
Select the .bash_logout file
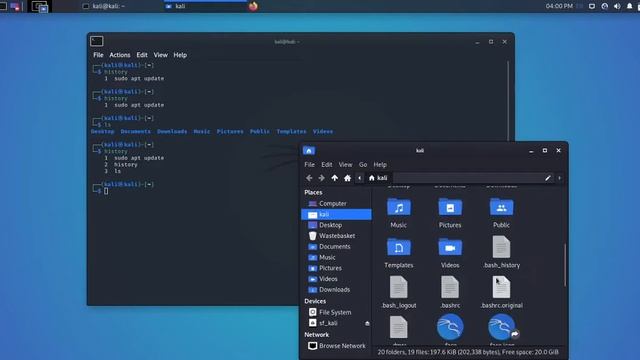click(x=399, y=293)
